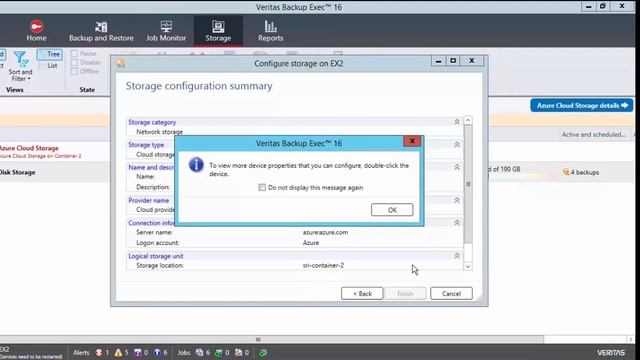The image size is (640, 360).
Task: Click the Back button in wizard
Action: 362,293
